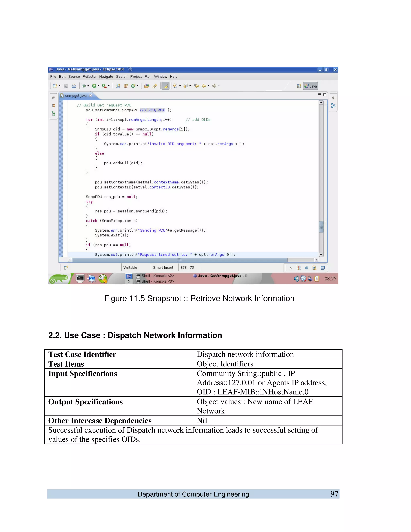Image resolution: width=411 pixels, height=532 pixels.
Task: Click the External Tools run icon
Action: (x=104, y=86)
